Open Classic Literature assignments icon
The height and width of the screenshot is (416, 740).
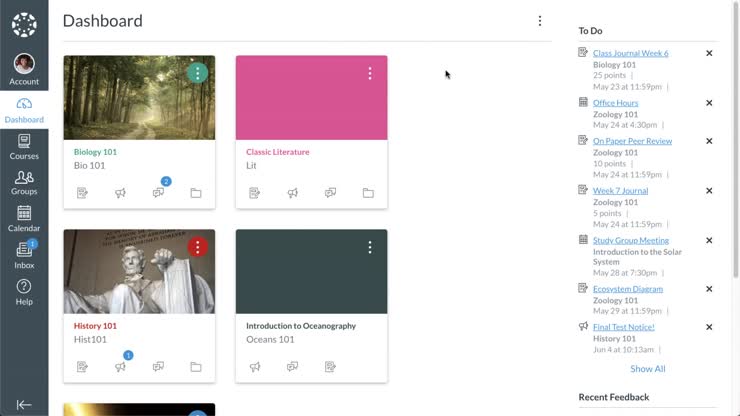coord(254,193)
